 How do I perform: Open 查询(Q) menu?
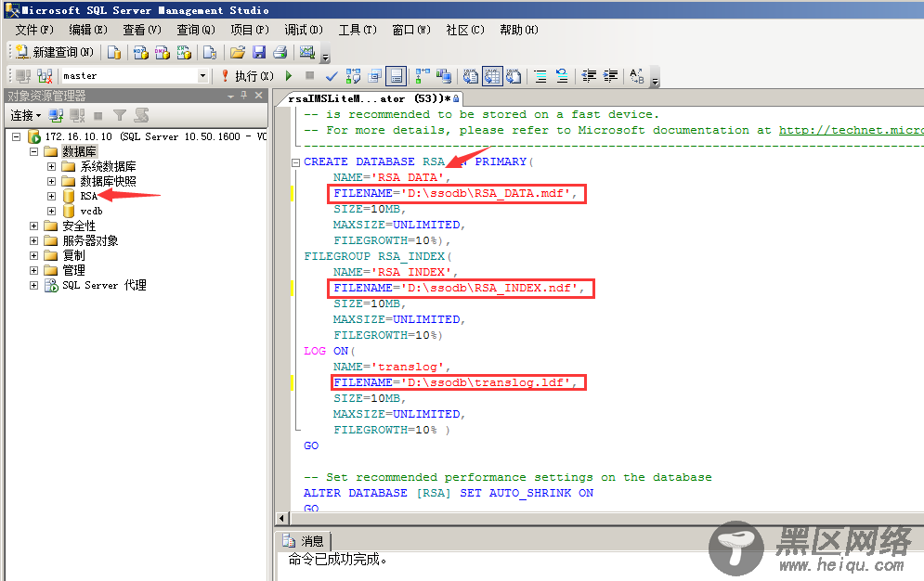click(x=196, y=30)
